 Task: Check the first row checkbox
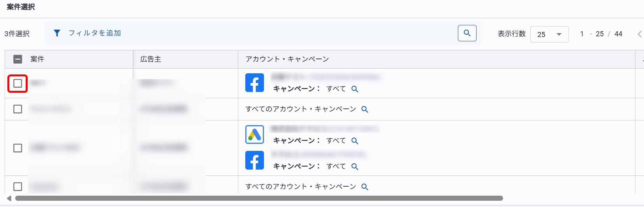click(x=18, y=83)
